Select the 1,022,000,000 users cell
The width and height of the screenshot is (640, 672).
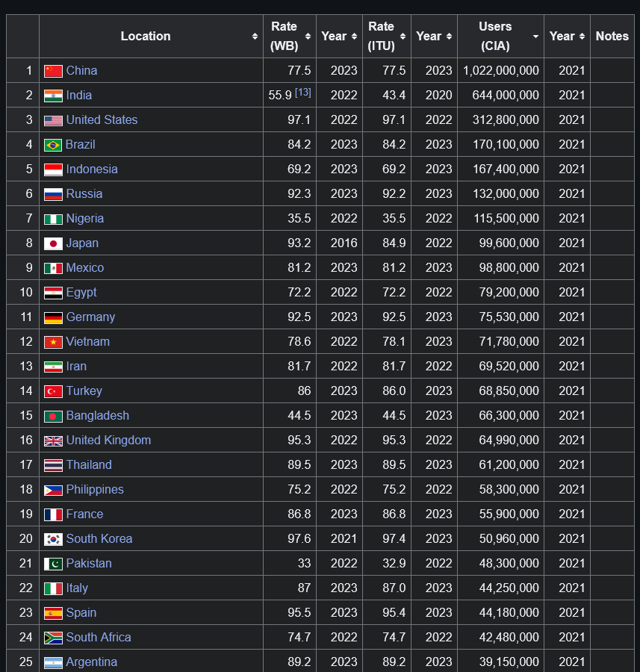pos(500,71)
